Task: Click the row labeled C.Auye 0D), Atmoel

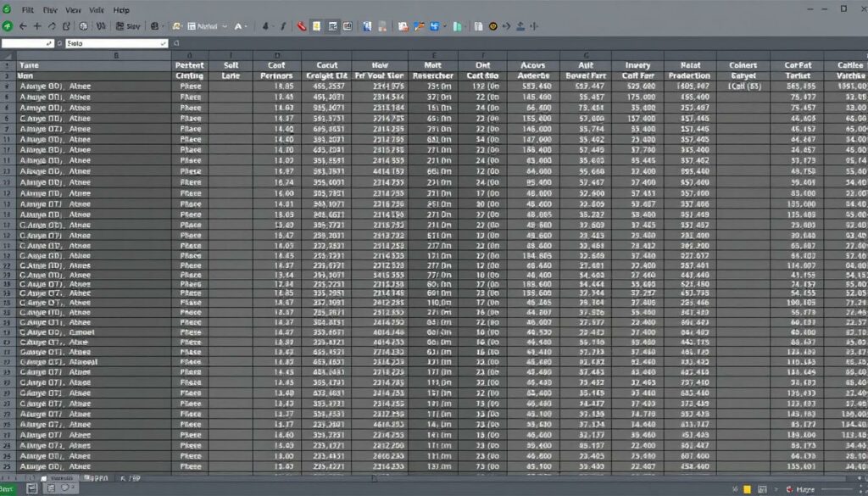Action: pyautogui.click(x=94, y=332)
